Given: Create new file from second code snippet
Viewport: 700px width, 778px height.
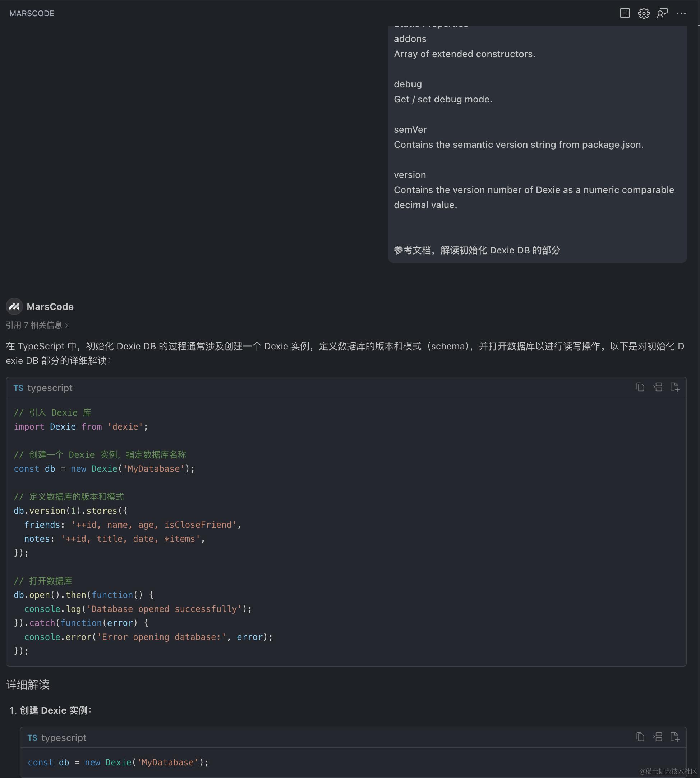Looking at the screenshot, I should tap(674, 737).
